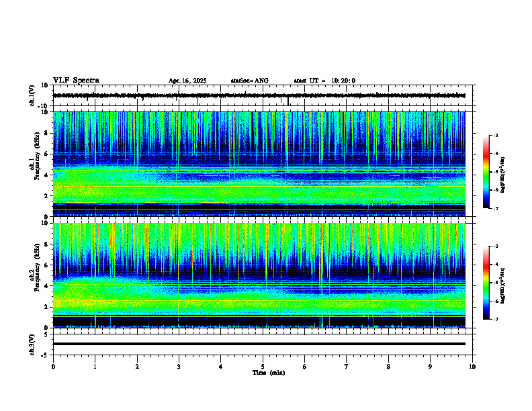This screenshot has width=532, height=411.
Task: Click the ch.1 voltage waveform trace panel
Action: click(264, 95)
